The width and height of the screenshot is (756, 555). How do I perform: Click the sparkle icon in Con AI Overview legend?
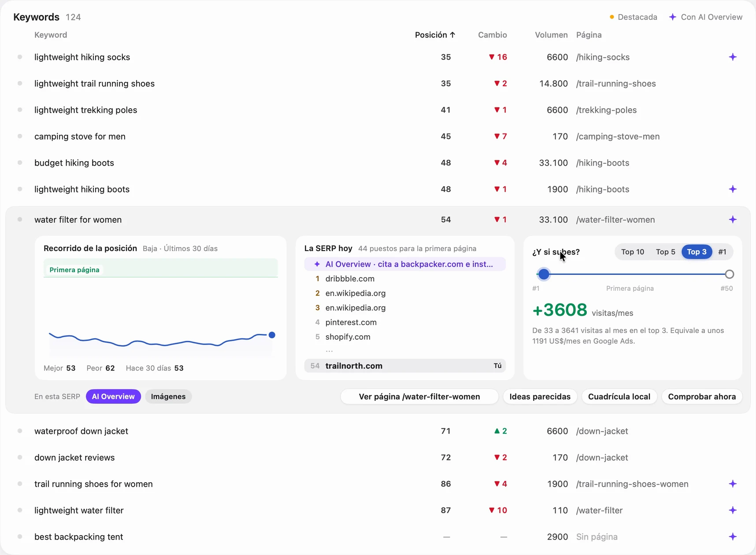click(x=672, y=17)
